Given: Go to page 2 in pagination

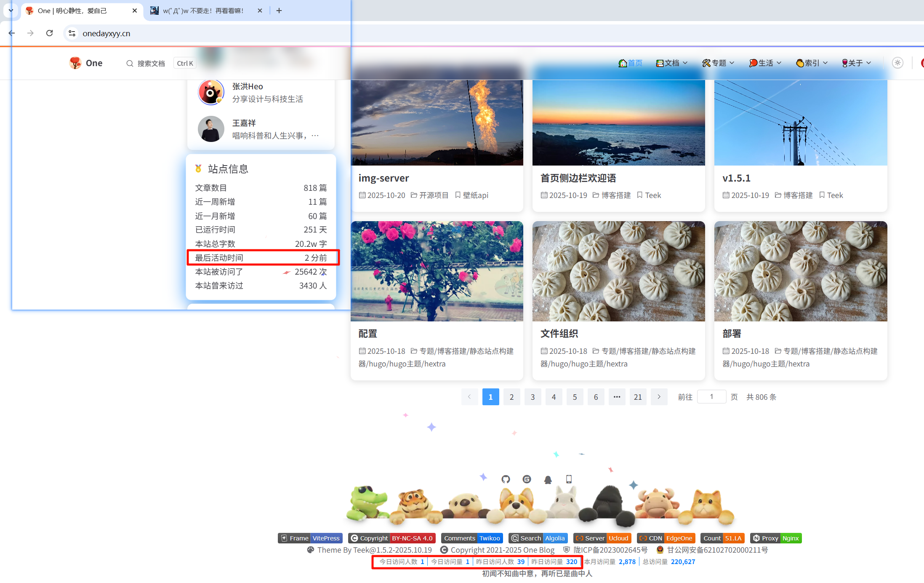Looking at the screenshot, I should (x=511, y=397).
